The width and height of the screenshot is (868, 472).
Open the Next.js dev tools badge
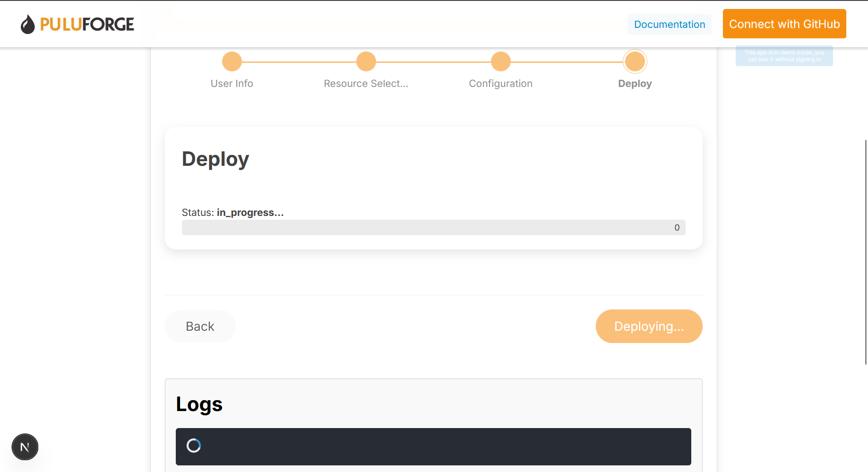point(25,447)
